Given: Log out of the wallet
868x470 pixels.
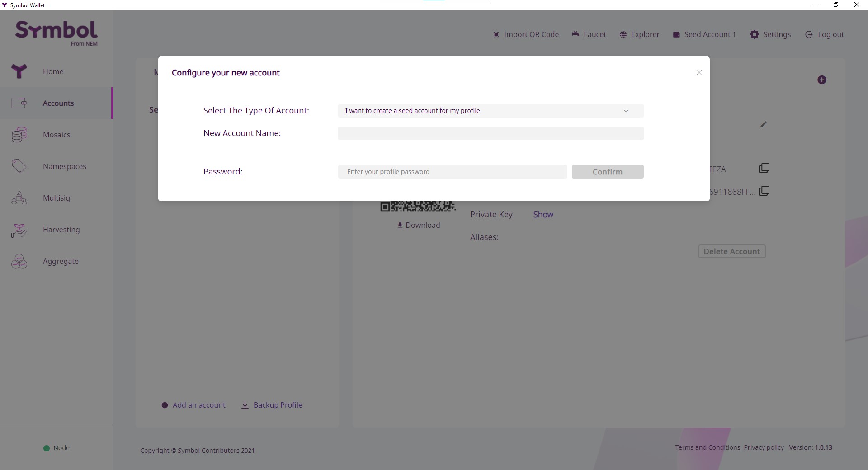Looking at the screenshot, I should pos(825,34).
